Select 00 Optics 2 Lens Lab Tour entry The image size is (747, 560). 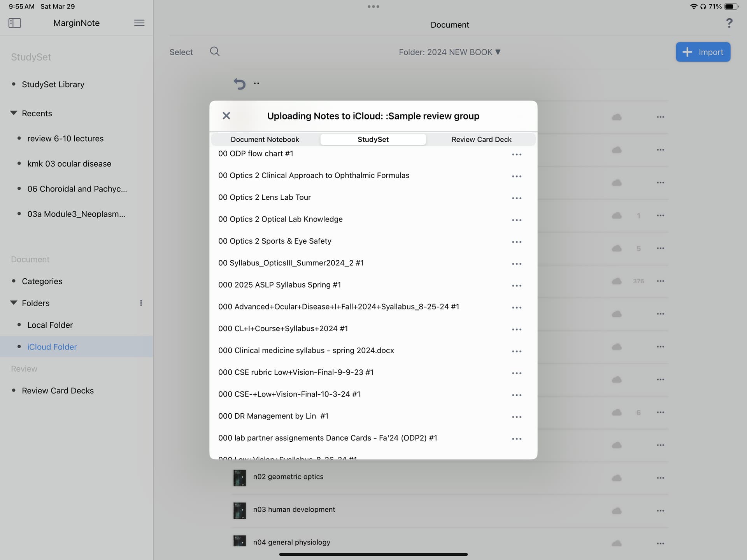click(265, 197)
